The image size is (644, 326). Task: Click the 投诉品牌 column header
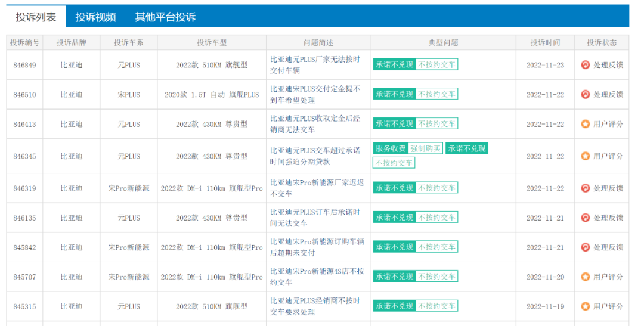pos(72,43)
